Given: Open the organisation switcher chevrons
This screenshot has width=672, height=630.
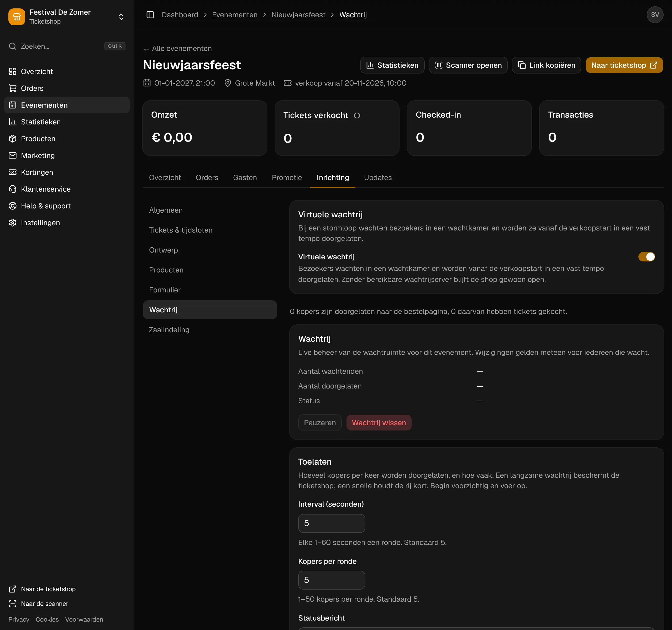Looking at the screenshot, I should coord(121,17).
